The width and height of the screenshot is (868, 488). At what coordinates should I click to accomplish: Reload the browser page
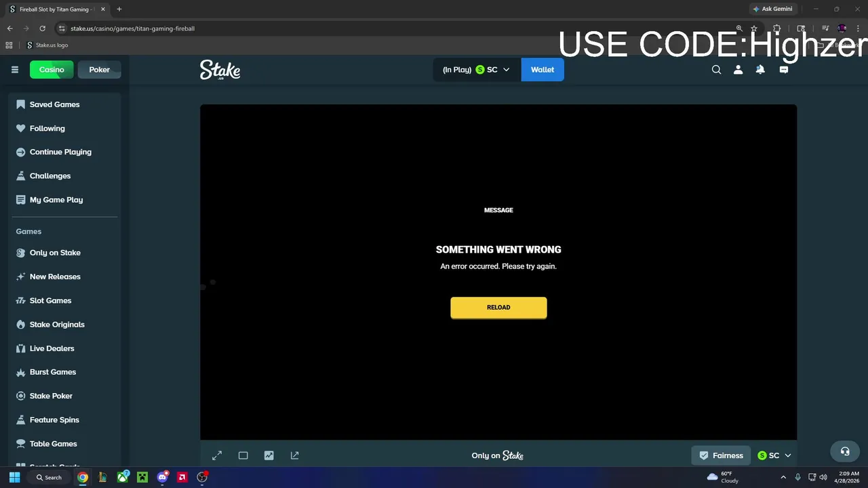42,28
